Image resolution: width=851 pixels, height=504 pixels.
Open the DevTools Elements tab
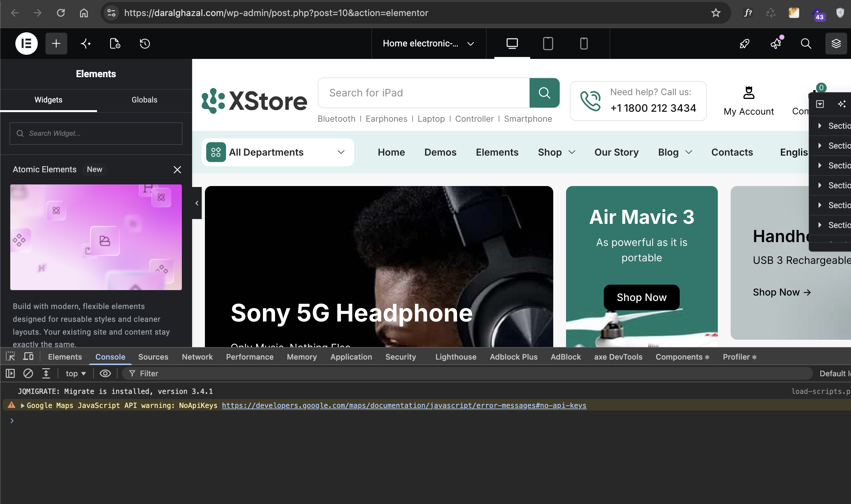coord(65,357)
